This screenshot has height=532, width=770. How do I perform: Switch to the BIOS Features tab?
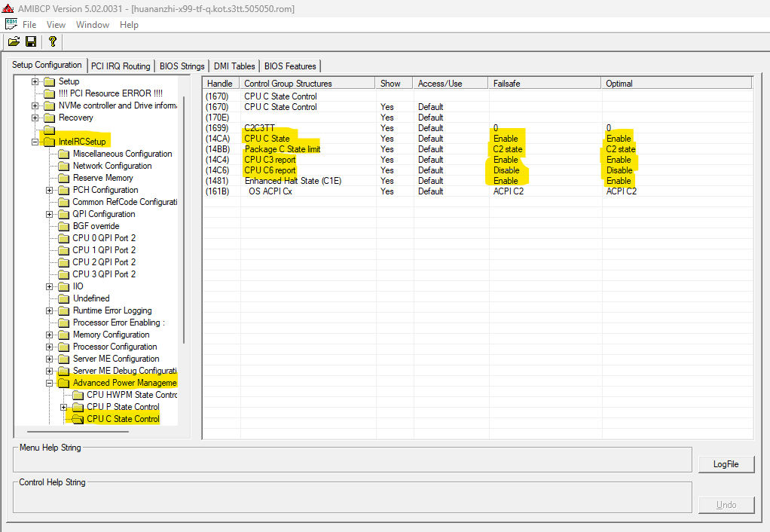(290, 66)
